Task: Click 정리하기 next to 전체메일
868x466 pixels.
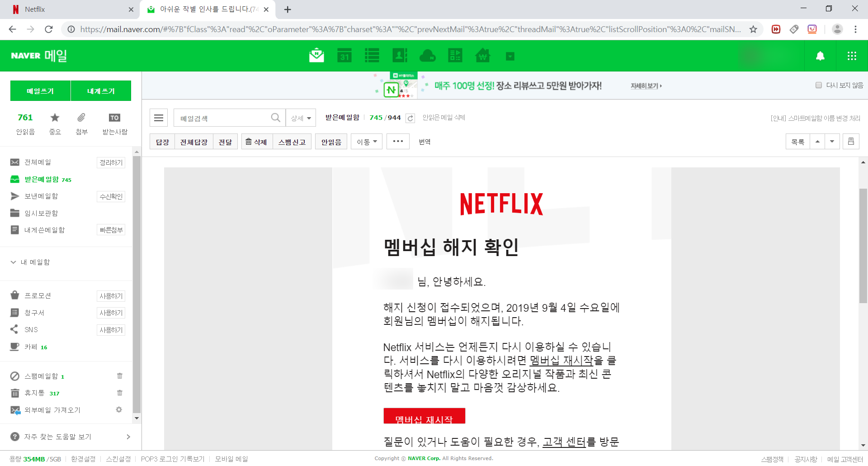Action: (111, 162)
